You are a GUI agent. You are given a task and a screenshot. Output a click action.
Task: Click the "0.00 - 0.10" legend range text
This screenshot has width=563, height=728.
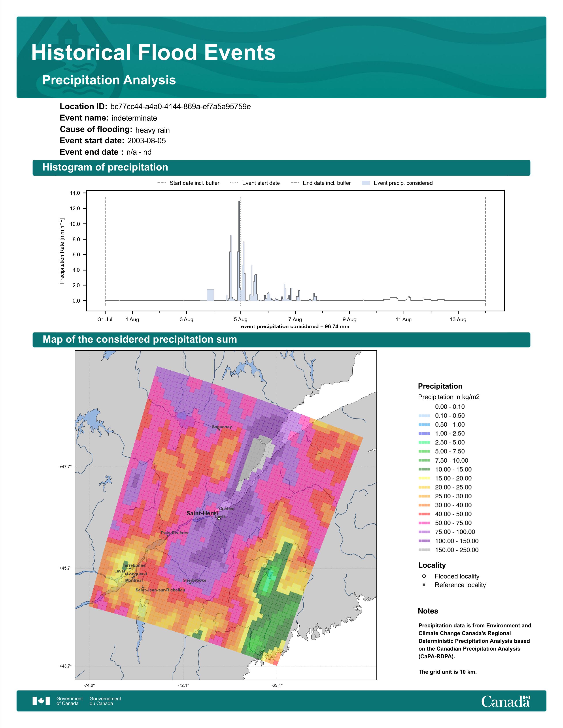[450, 407]
